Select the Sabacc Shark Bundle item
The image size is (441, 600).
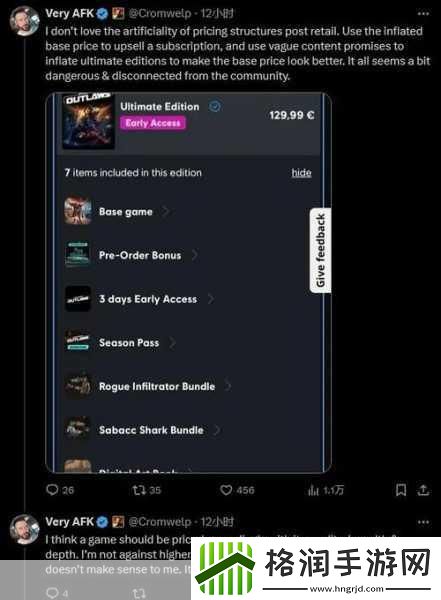(151, 430)
